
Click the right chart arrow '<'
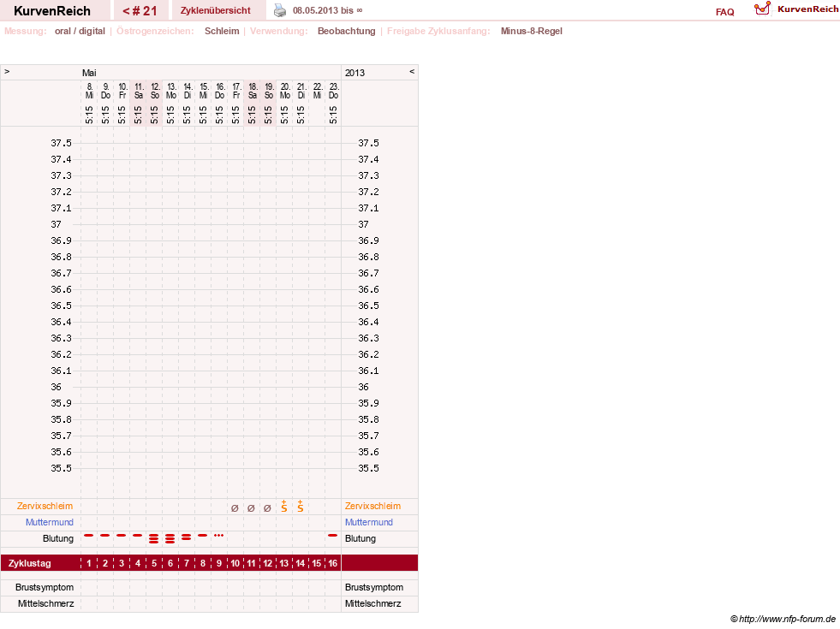(x=412, y=71)
